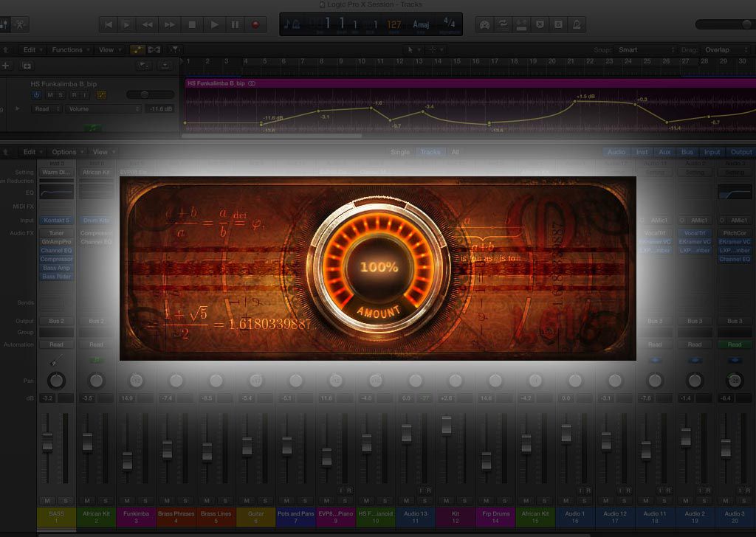This screenshot has height=537, width=756.
Task: Click the Kontakt 5 instrument slot on BASS strip
Action: (56, 220)
